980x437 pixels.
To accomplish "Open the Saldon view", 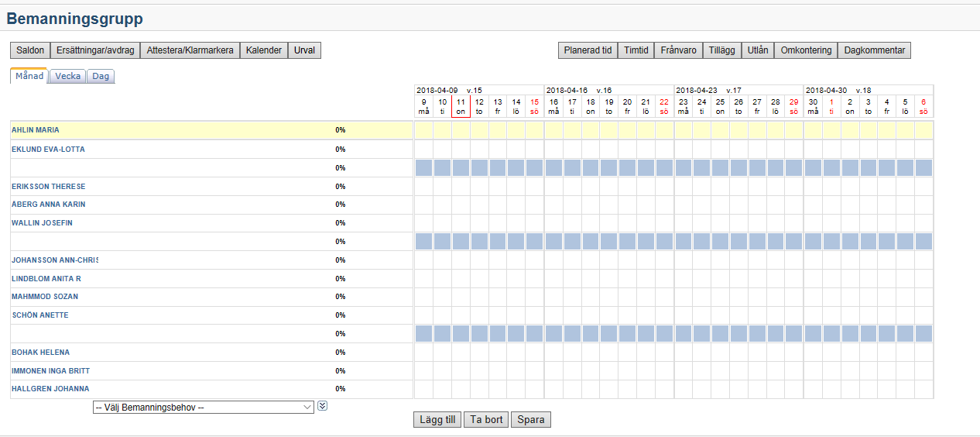I will tap(30, 50).
